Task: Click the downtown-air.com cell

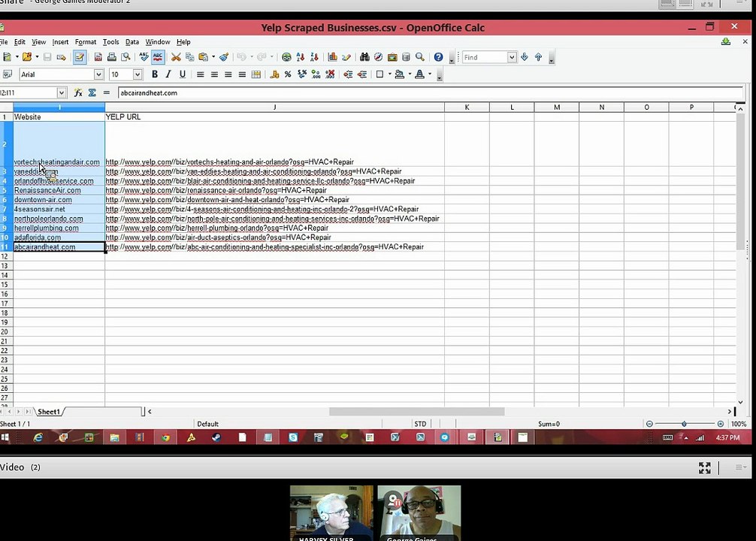Action: click(59, 200)
